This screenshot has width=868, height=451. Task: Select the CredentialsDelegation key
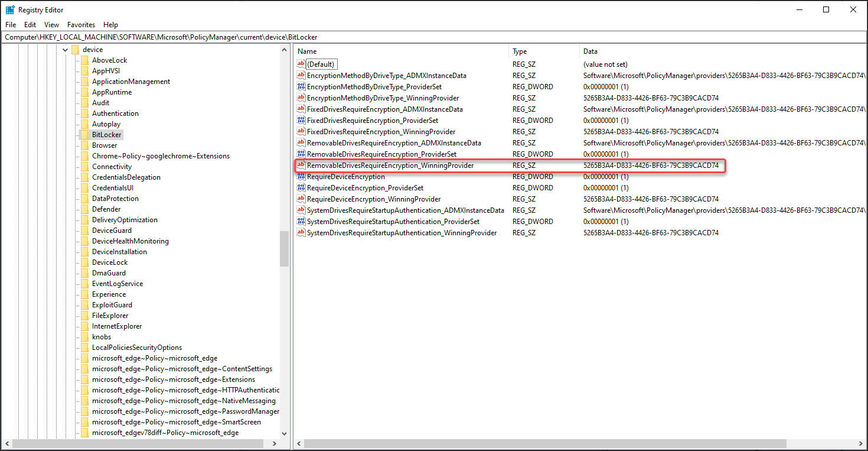(126, 177)
